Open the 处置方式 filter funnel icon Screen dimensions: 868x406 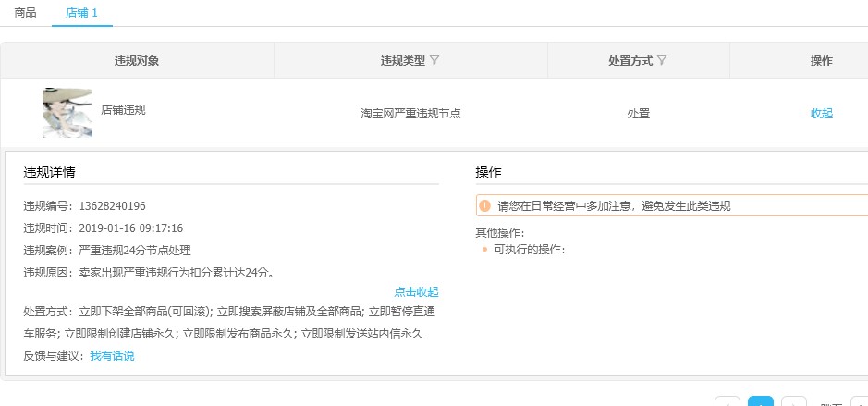click(662, 61)
